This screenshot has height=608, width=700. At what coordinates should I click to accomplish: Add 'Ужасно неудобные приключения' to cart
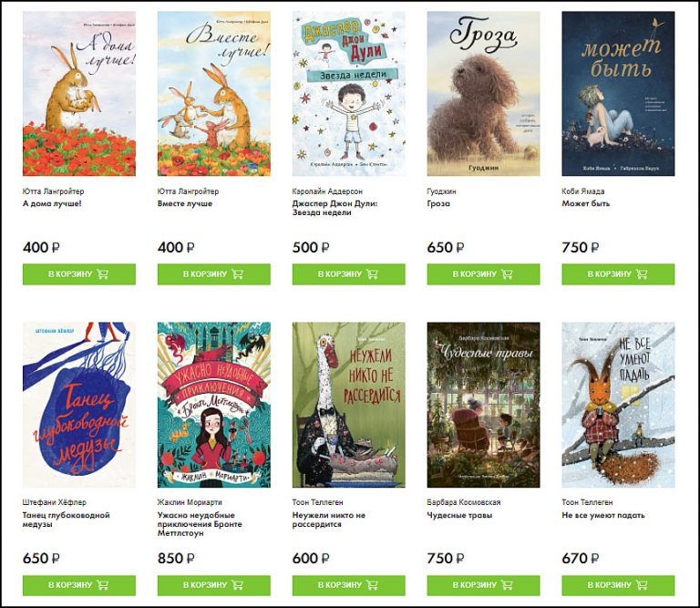[214, 585]
